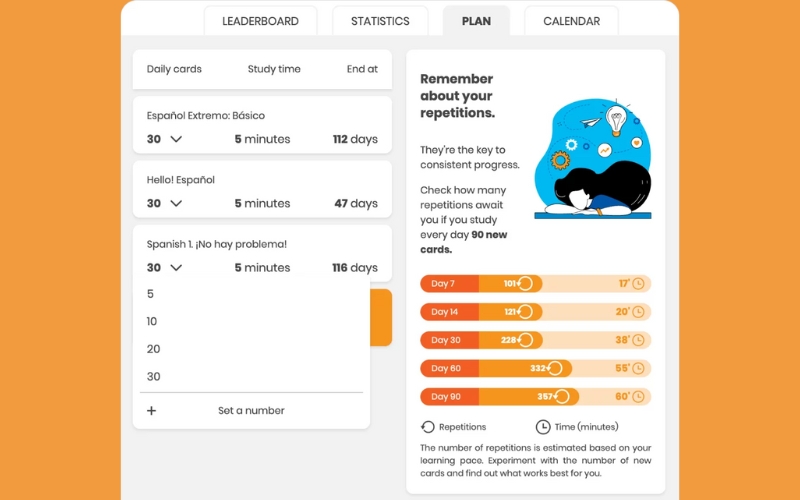Image resolution: width=800 pixels, height=500 pixels.
Task: Expand daily cards dropdown for Español Extremo: Básico
Action: point(176,139)
